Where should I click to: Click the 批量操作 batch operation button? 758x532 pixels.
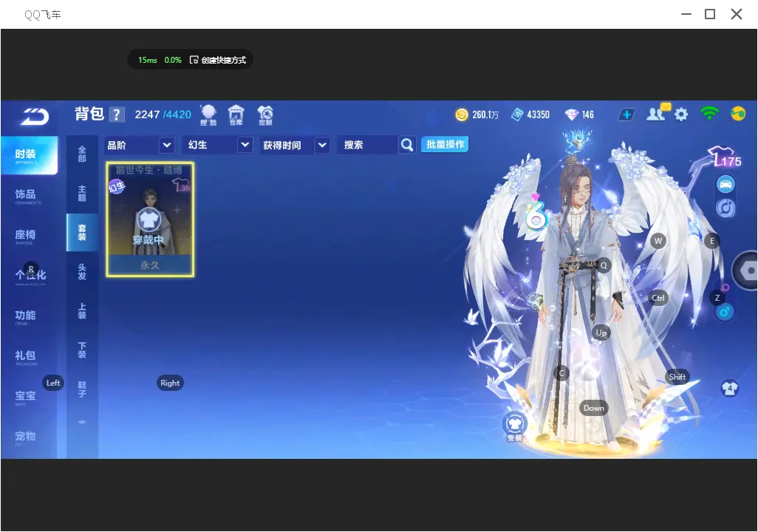445,145
